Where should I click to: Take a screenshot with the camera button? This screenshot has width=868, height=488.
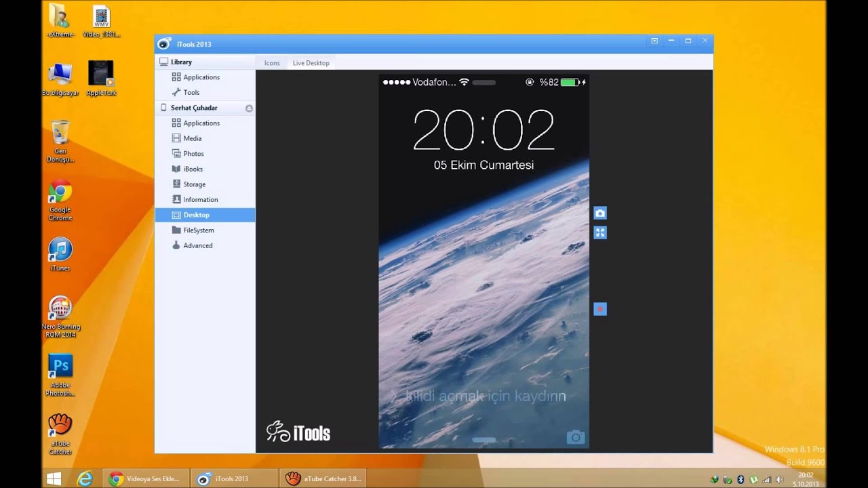pyautogui.click(x=600, y=213)
